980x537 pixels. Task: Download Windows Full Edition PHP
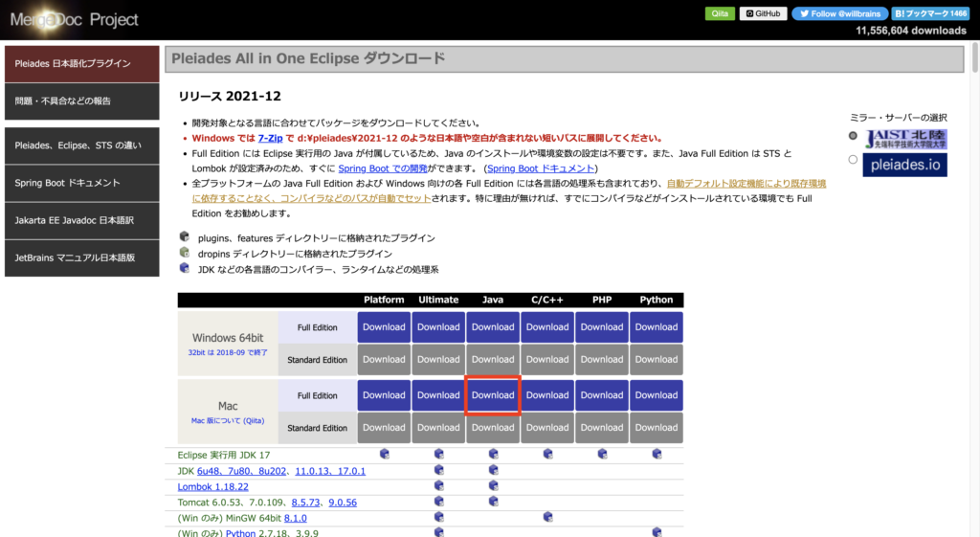(602, 327)
